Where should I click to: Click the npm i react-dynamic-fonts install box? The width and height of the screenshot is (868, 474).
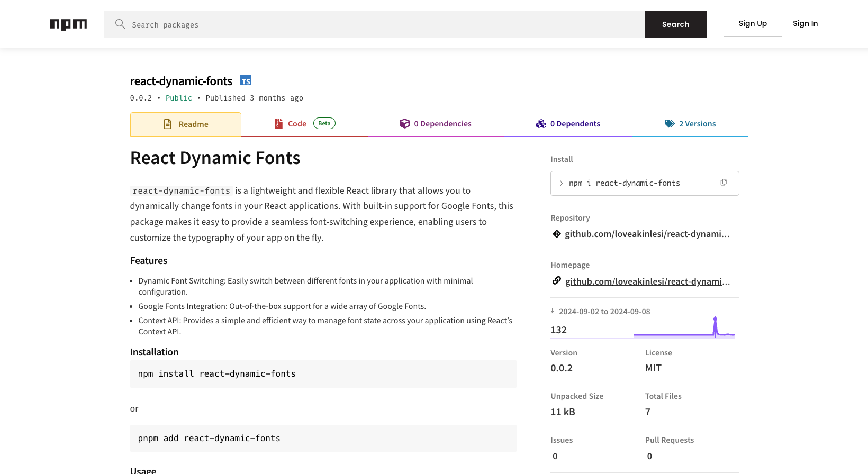(x=645, y=183)
